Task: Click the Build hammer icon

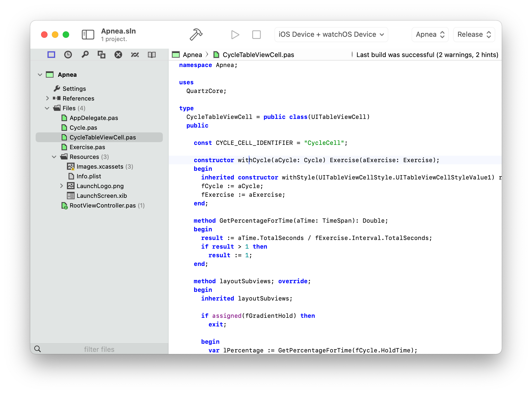Action: tap(196, 35)
